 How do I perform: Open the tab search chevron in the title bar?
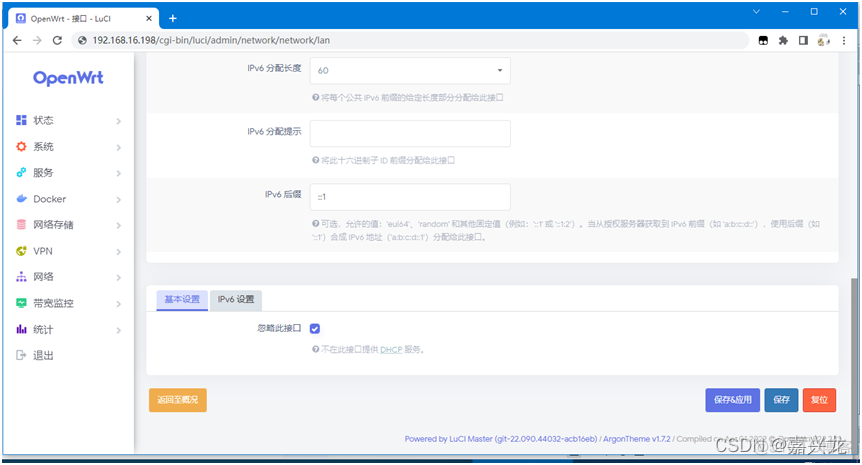pyautogui.click(x=756, y=12)
